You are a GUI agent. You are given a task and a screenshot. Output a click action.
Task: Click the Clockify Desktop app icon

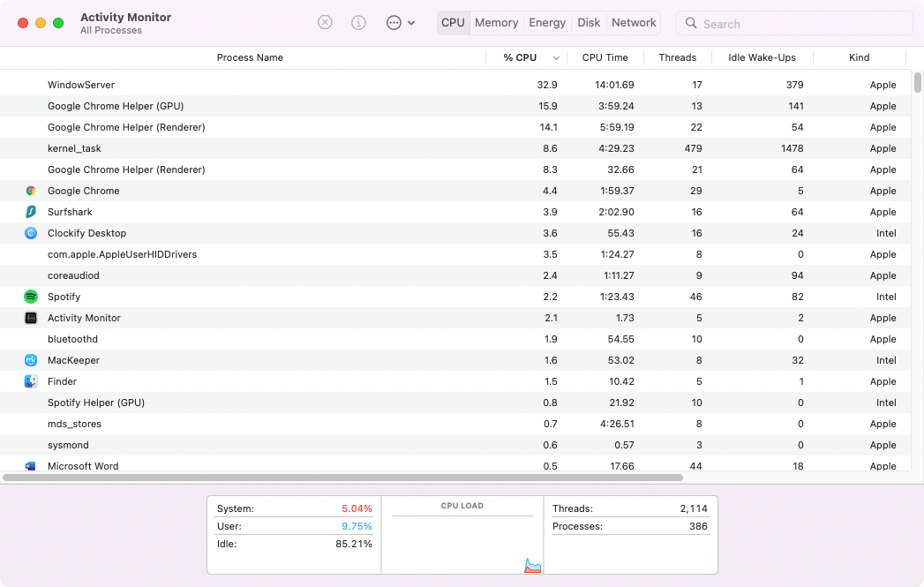pos(31,233)
